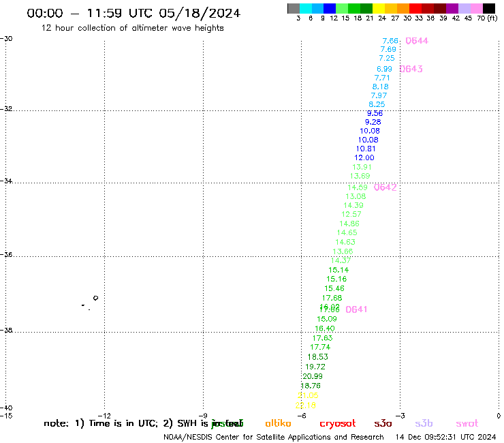Click the green value 16.40
This screenshot has width=504, height=443.
coord(325,329)
